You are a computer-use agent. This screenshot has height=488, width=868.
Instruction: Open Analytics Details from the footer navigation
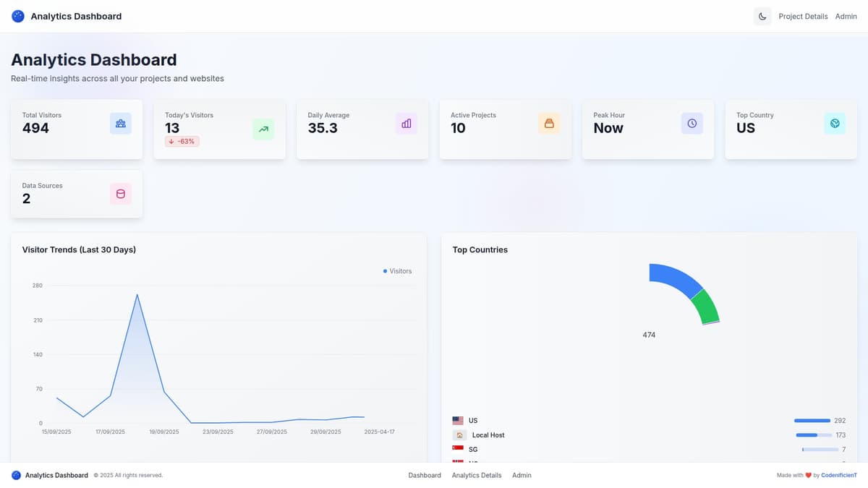(x=476, y=475)
